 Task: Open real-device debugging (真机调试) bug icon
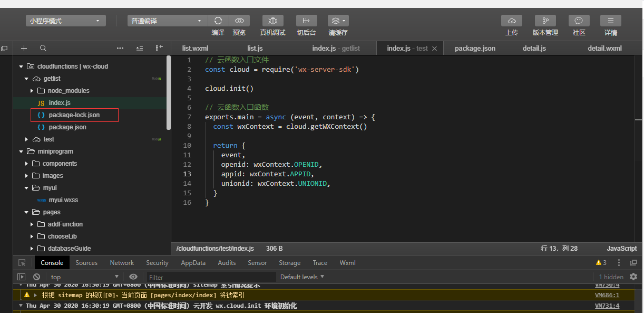(273, 21)
